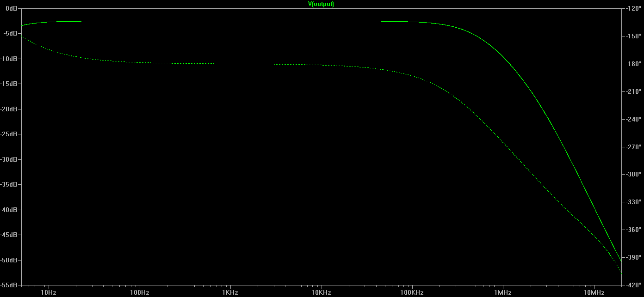Viewport: 644px width, 297px height.
Task: Click the -35dB left axis label
Action: point(9,185)
